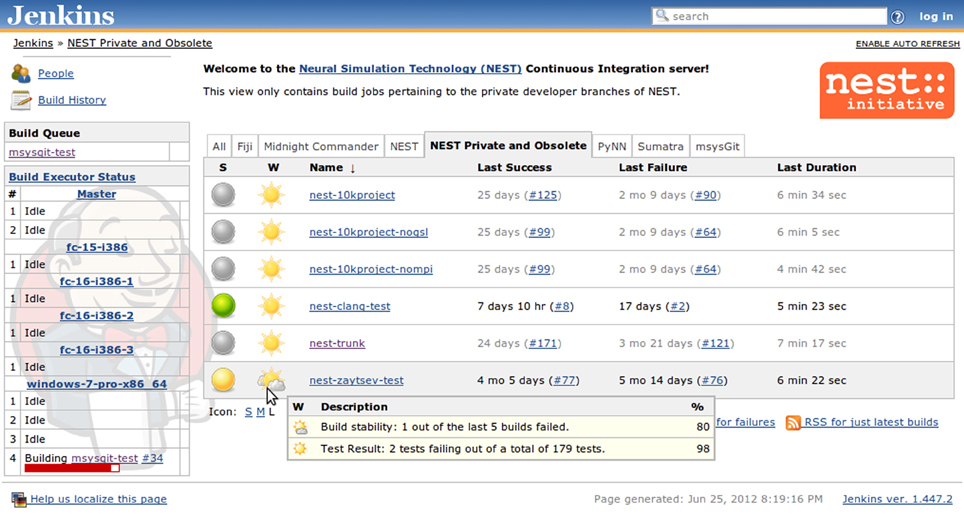Screen dimensions: 964x514
Task: Click the Build History notepad icon
Action: (21, 100)
